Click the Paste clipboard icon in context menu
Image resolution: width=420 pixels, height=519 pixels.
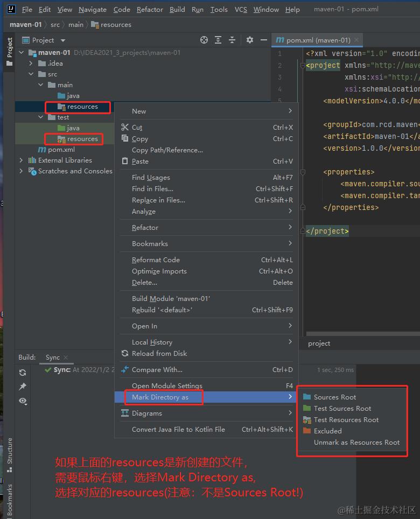point(125,161)
